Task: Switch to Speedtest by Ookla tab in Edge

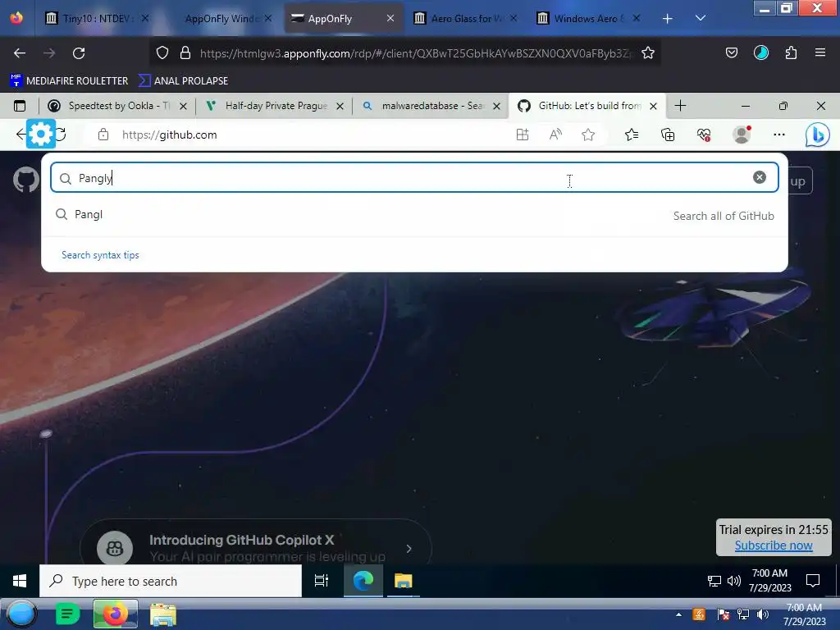Action: coord(118,106)
